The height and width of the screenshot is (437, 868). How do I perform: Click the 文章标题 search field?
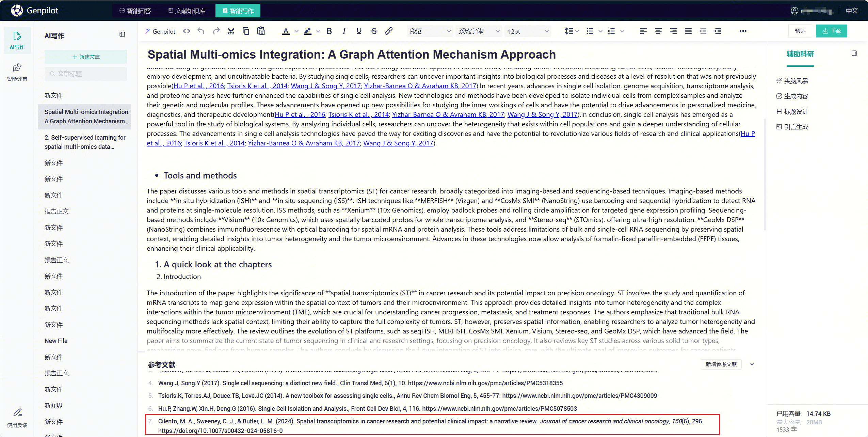pos(86,74)
